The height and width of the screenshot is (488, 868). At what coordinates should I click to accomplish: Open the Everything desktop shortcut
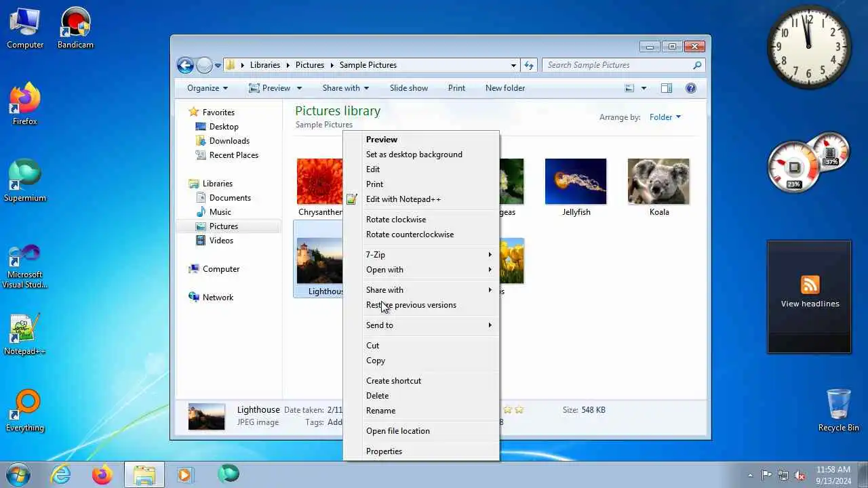(25, 411)
